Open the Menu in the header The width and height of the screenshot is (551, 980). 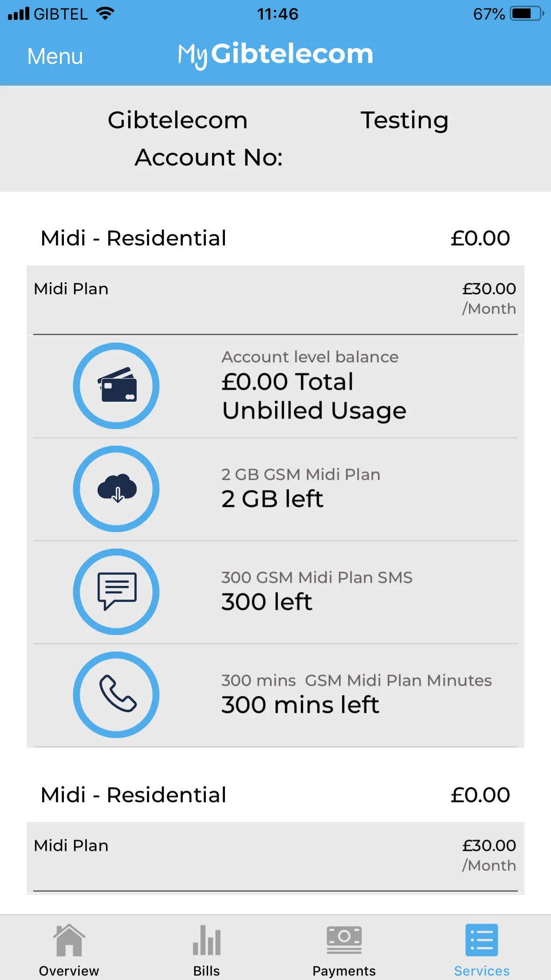[x=55, y=56]
